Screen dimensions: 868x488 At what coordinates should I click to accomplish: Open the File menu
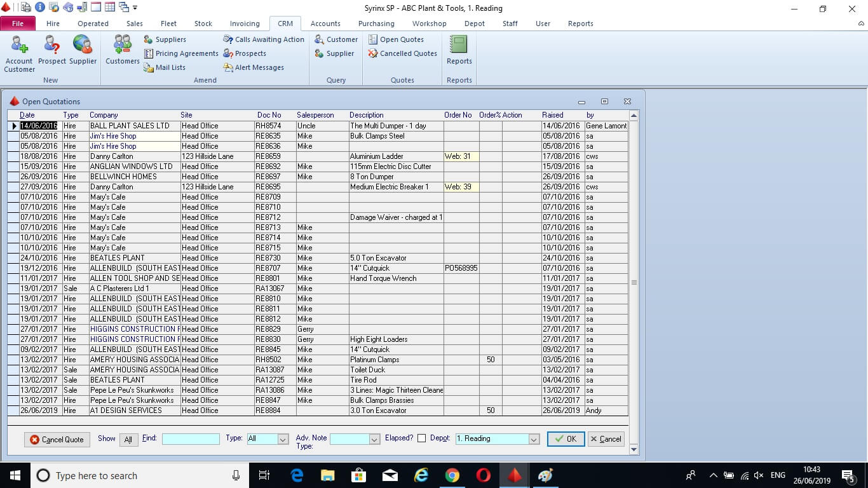click(x=18, y=24)
